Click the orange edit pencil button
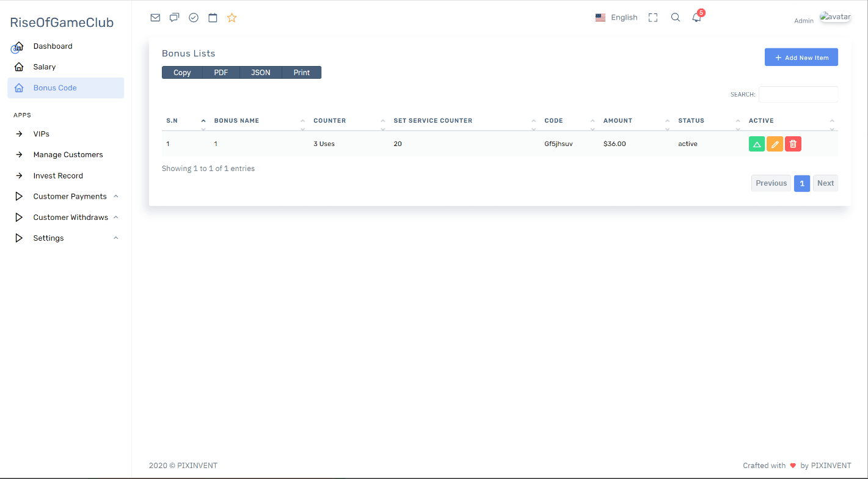868x479 pixels. [x=775, y=144]
